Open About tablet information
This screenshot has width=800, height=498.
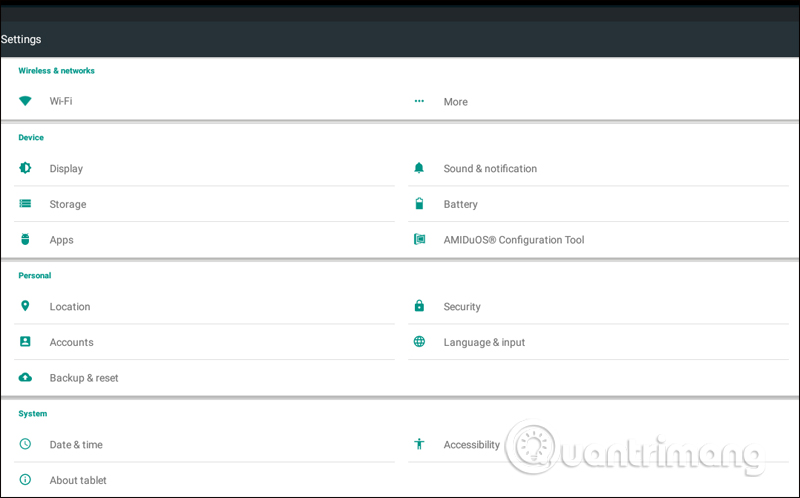pyautogui.click(x=78, y=480)
